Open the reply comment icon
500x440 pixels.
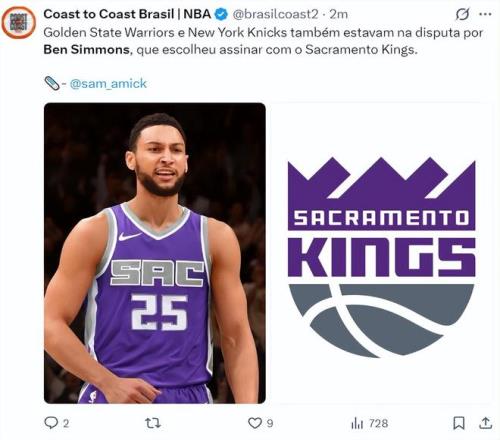tap(51, 423)
